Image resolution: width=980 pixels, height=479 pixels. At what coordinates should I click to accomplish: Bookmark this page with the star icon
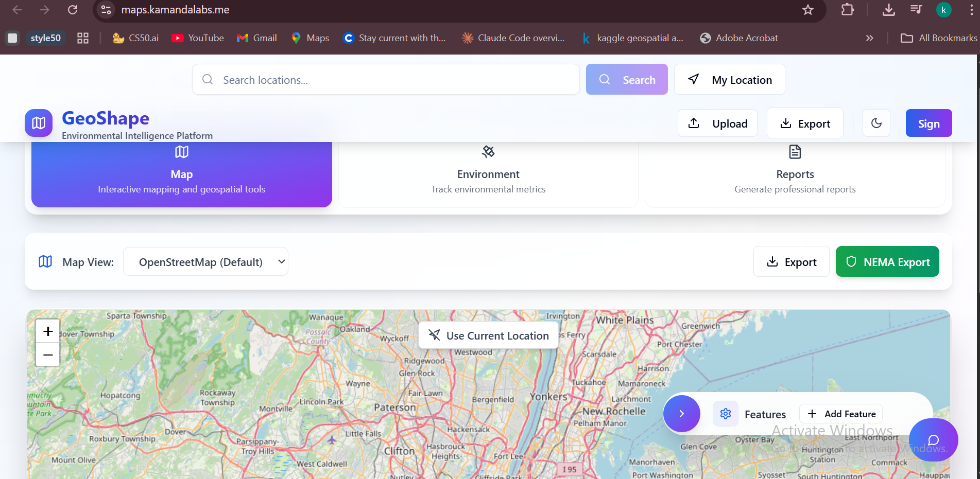[x=807, y=10]
